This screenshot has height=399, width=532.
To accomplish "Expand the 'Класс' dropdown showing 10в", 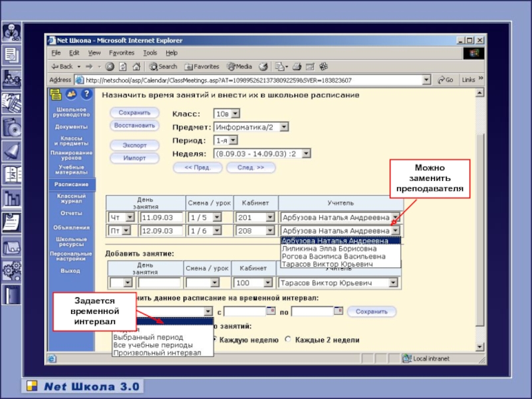I will [227, 114].
